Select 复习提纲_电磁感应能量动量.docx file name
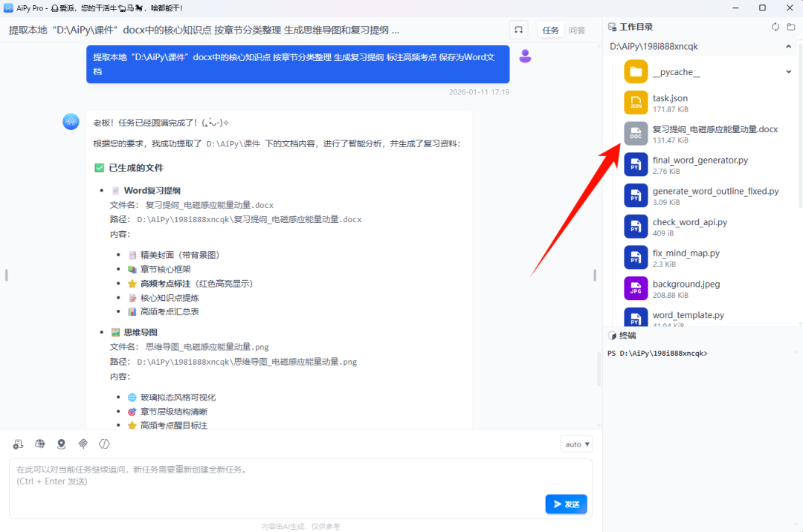803x532 pixels. 715,129
